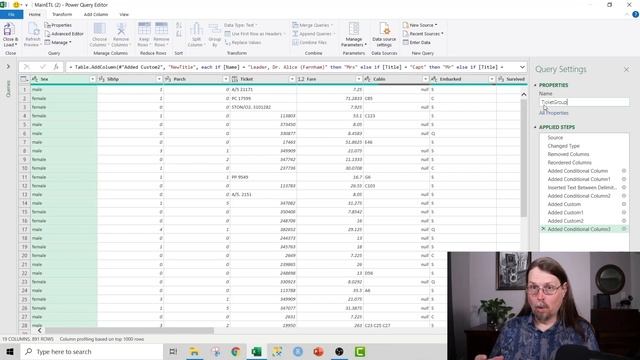Click Remove Columns in the ribbon

tap(120, 34)
